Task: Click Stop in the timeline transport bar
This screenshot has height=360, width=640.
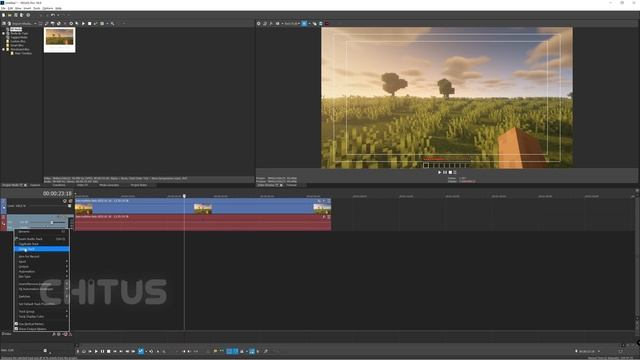Action: (x=109, y=351)
